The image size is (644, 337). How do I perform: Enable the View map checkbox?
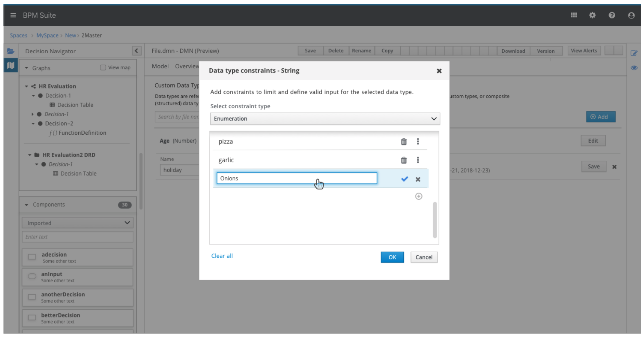(103, 67)
